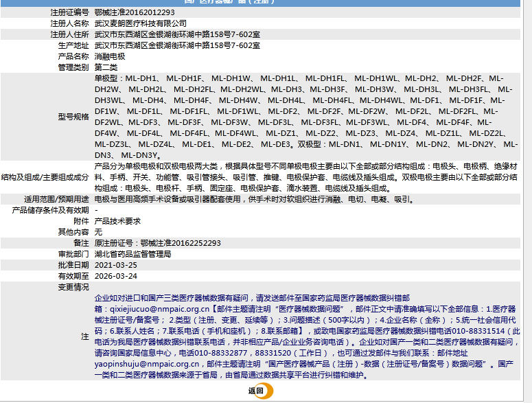This screenshot has width=532, height=403.
Task: Click the 管理类别 label
Action: 73,67
